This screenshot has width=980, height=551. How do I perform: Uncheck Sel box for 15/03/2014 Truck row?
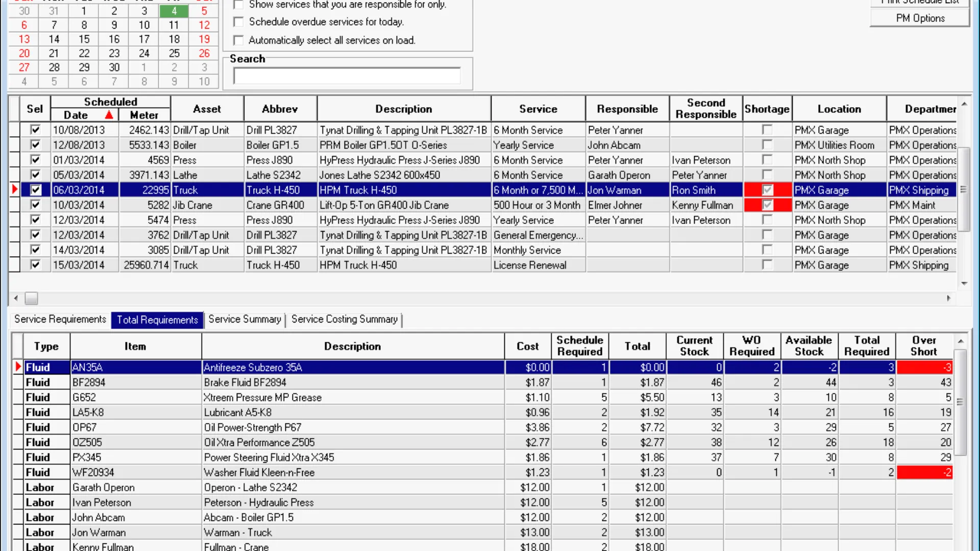tap(35, 265)
